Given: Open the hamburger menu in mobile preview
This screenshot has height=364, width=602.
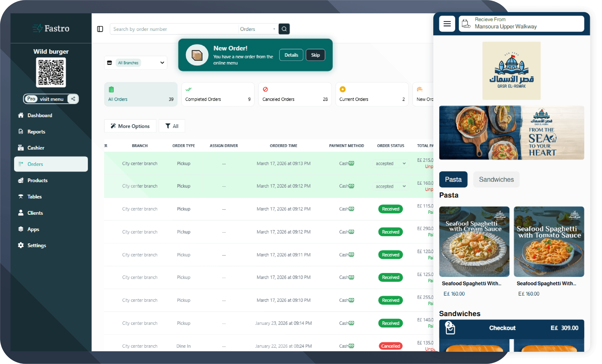Looking at the screenshot, I should pyautogui.click(x=447, y=24).
